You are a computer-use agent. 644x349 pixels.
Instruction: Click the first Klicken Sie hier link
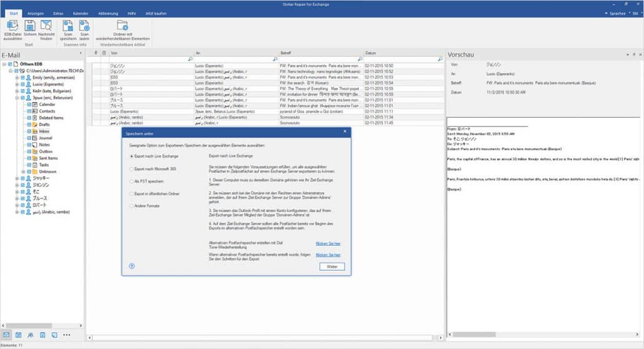click(x=328, y=243)
